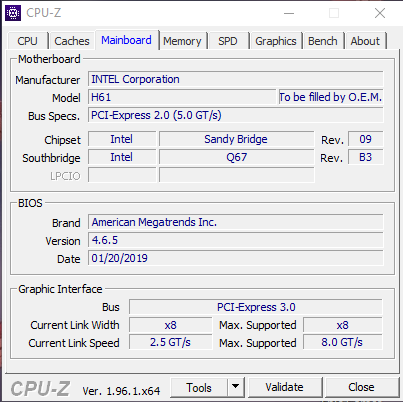This screenshot has height=402, width=403.
Task: Click the version text Ver. 1.96.1.x64
Action: [x=121, y=391]
